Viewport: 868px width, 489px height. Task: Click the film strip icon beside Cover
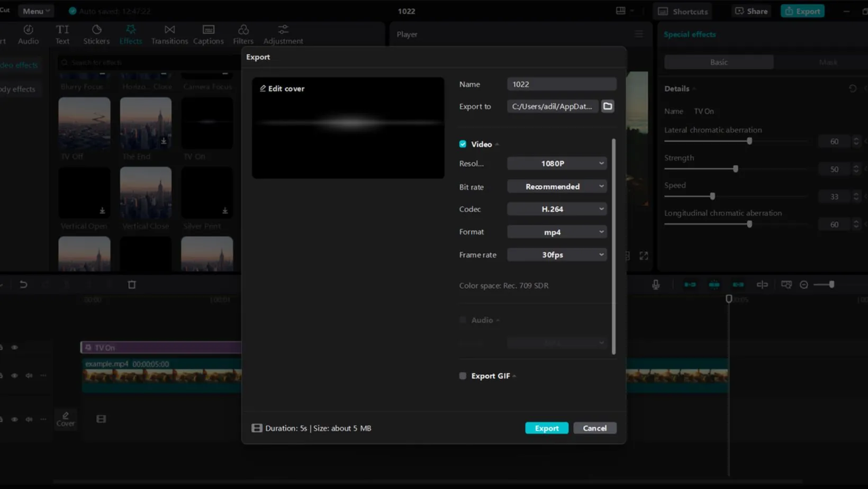tap(101, 419)
